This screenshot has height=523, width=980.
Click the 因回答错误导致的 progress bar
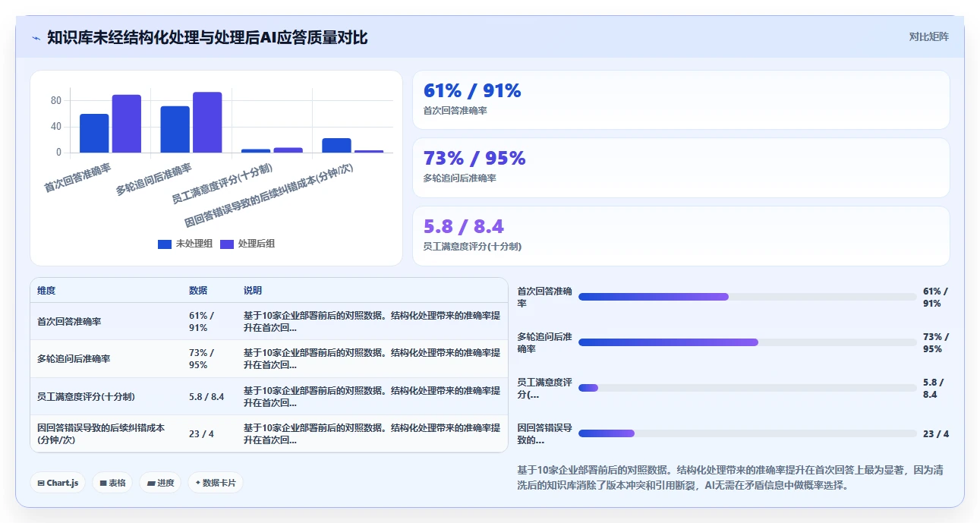747,433
